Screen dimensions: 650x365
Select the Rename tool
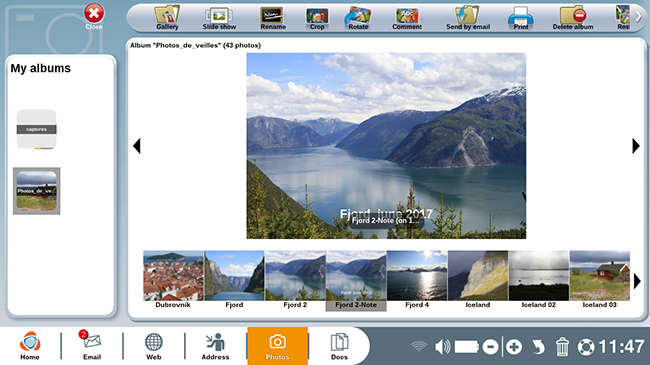click(273, 18)
